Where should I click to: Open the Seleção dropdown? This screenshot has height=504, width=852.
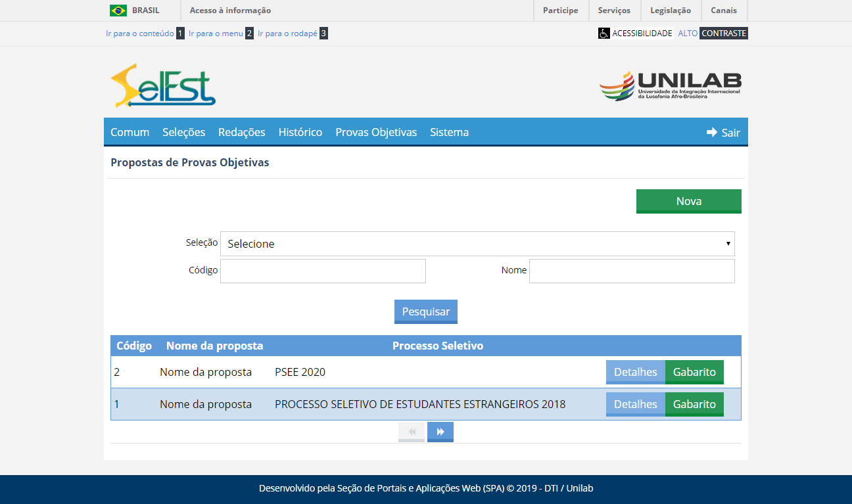point(477,244)
